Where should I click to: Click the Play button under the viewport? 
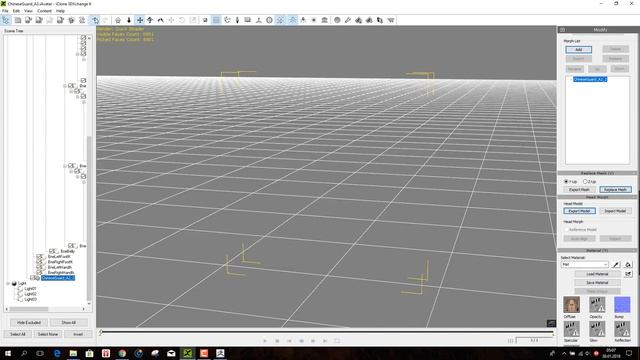tap(265, 341)
